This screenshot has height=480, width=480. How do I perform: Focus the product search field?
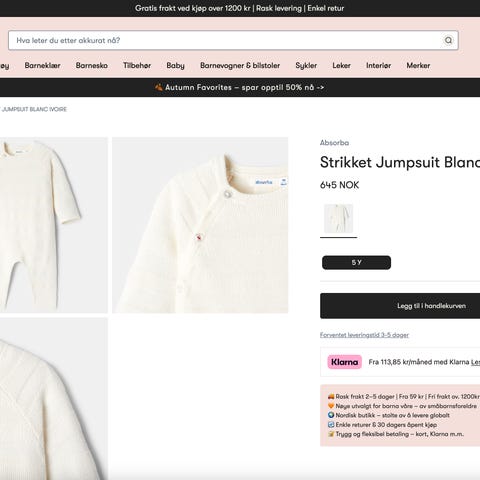click(x=233, y=40)
